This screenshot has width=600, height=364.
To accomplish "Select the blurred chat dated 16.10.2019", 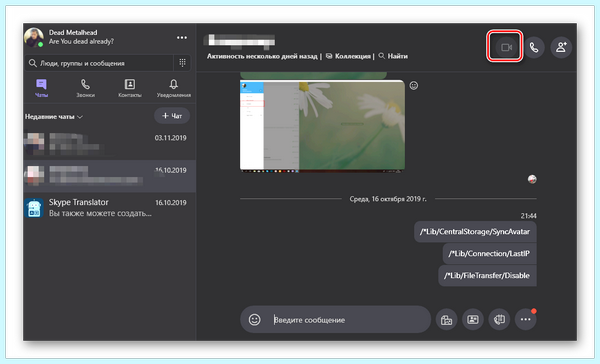I will click(109, 176).
